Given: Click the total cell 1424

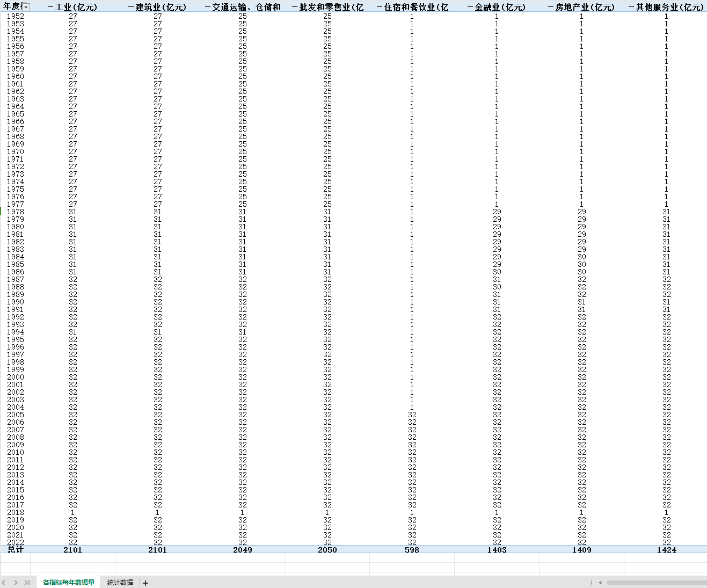Looking at the screenshot, I should click(667, 550).
